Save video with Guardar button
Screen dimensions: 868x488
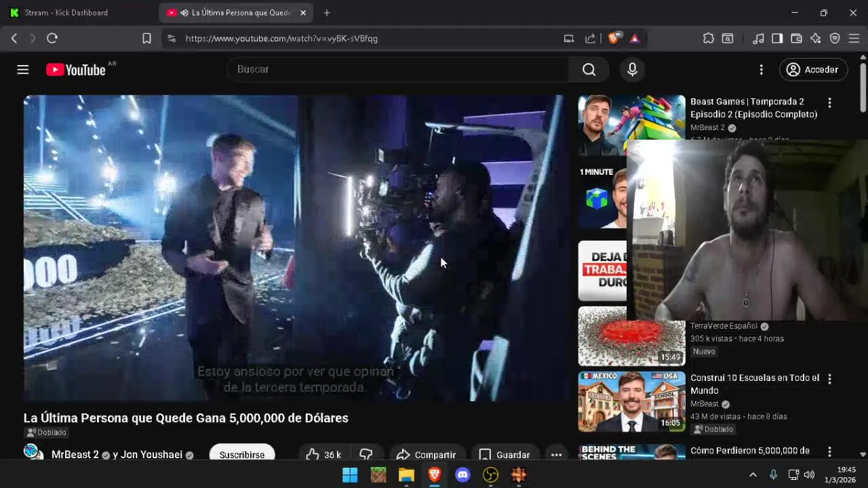[x=505, y=454]
